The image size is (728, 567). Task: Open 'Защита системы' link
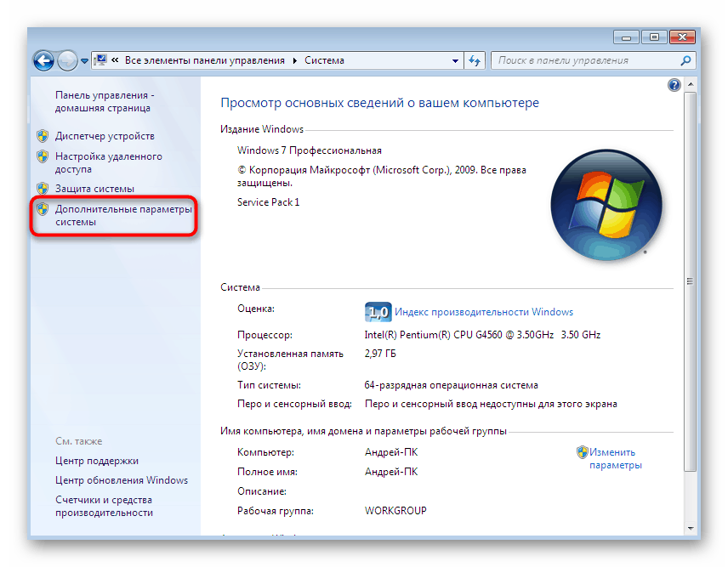pos(94,189)
